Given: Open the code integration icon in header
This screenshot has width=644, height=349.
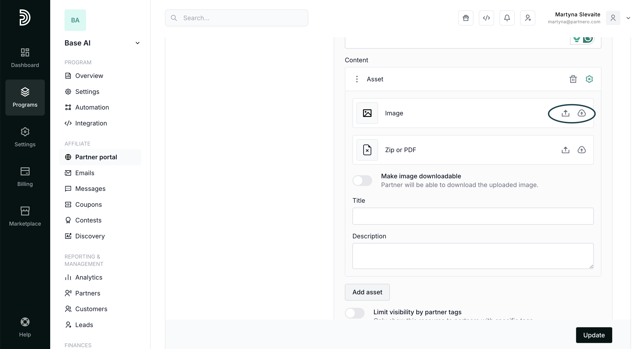Looking at the screenshot, I should click(486, 18).
